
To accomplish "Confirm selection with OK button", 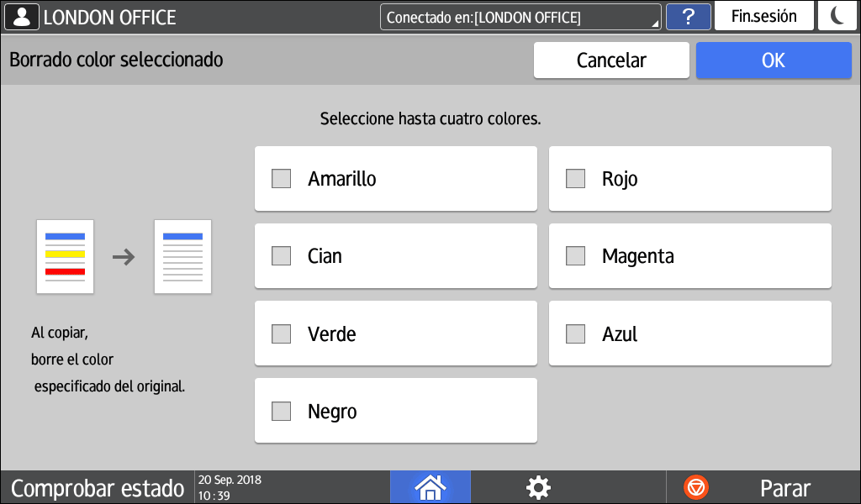I will pyautogui.click(x=773, y=60).
